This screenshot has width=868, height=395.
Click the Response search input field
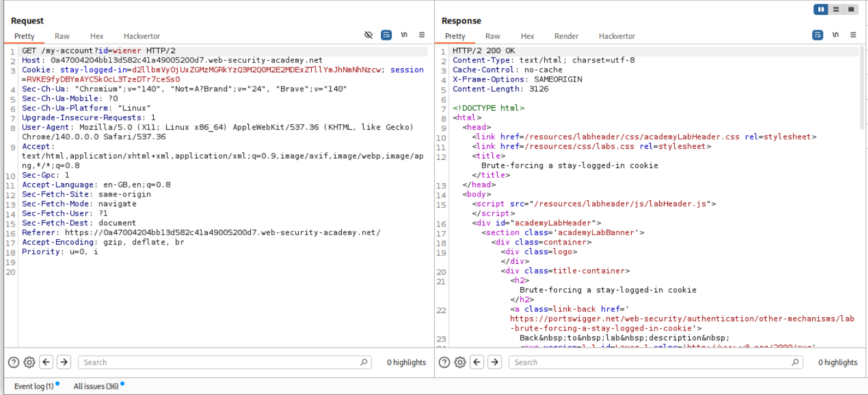click(x=651, y=362)
